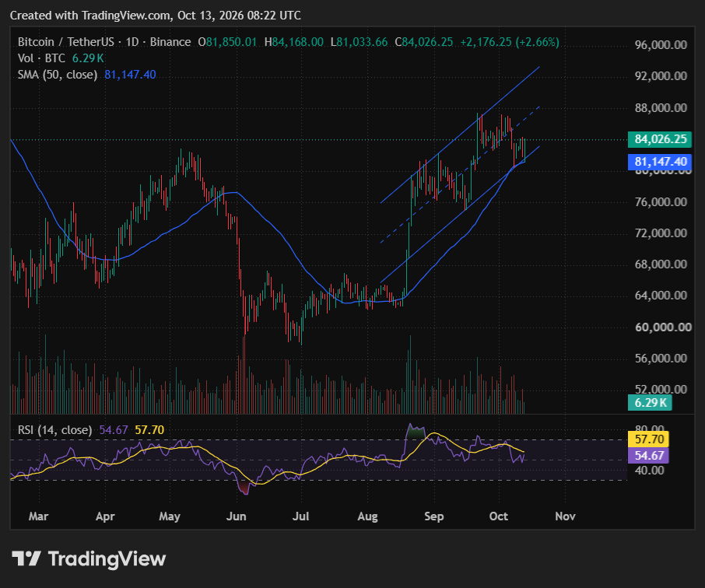Click the green current price tag 84,026.25
This screenshot has height=588, width=705.
tap(660, 139)
